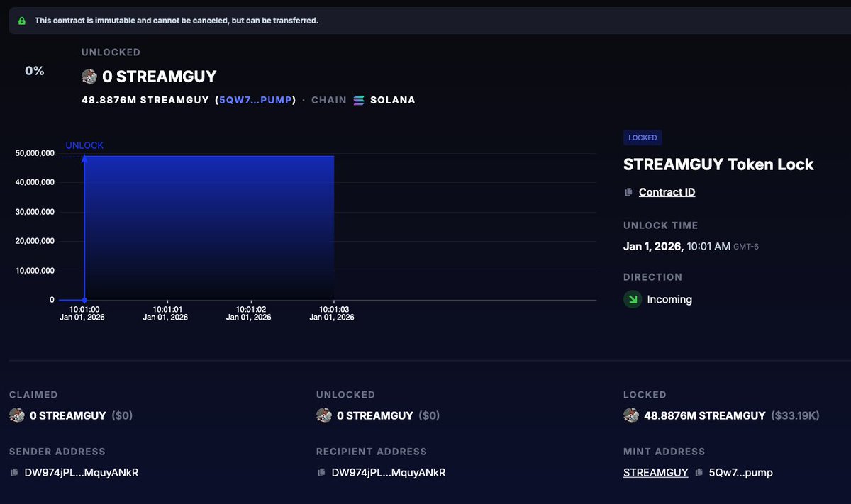This screenshot has height=504, width=851.
Task: Click the blue locked-amount area of the chart
Action: click(209, 227)
